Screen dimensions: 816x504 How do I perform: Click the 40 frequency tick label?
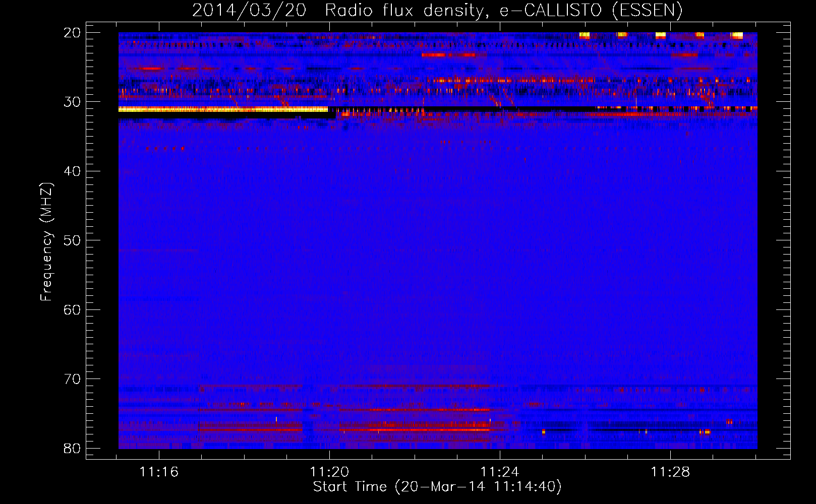[73, 171]
